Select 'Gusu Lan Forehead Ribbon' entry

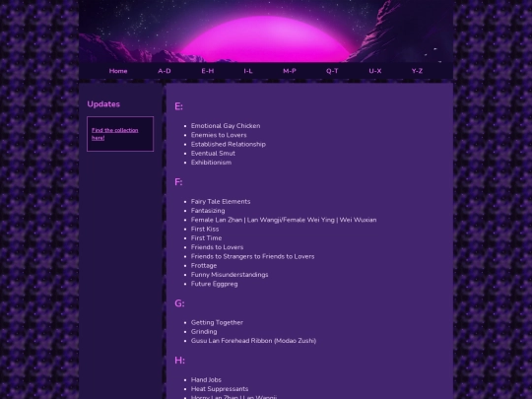pyautogui.click(x=254, y=341)
